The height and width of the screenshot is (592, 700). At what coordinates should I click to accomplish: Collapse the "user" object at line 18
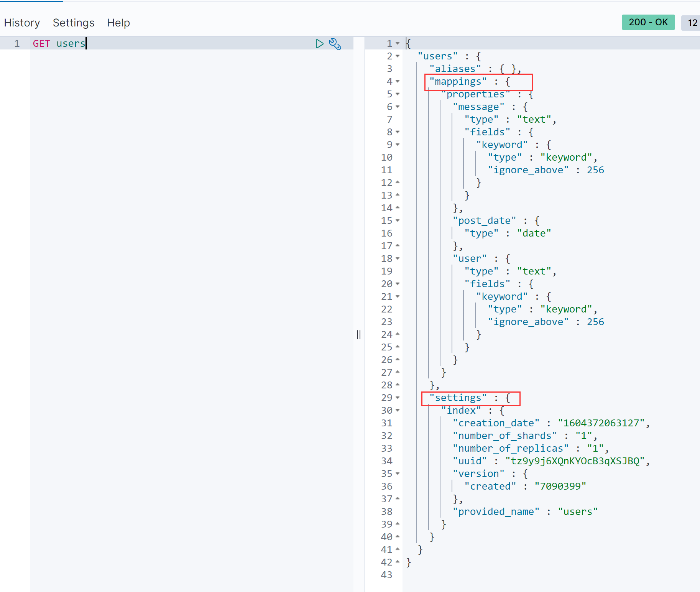click(x=398, y=258)
